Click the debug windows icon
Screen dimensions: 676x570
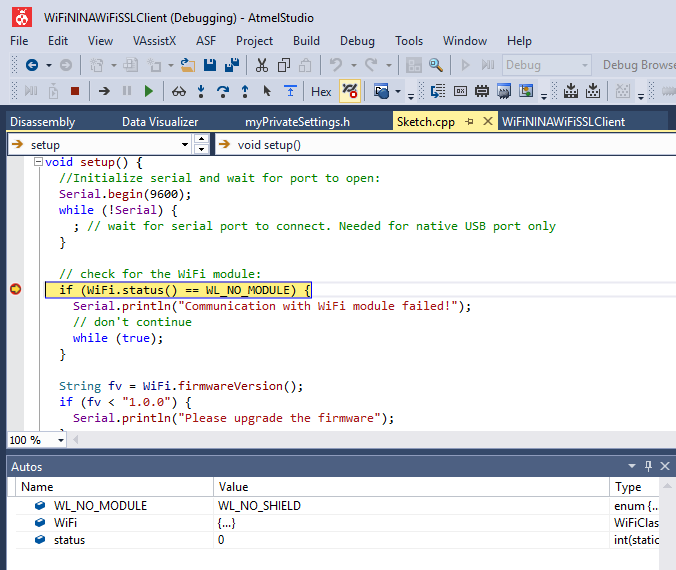pos(382,91)
